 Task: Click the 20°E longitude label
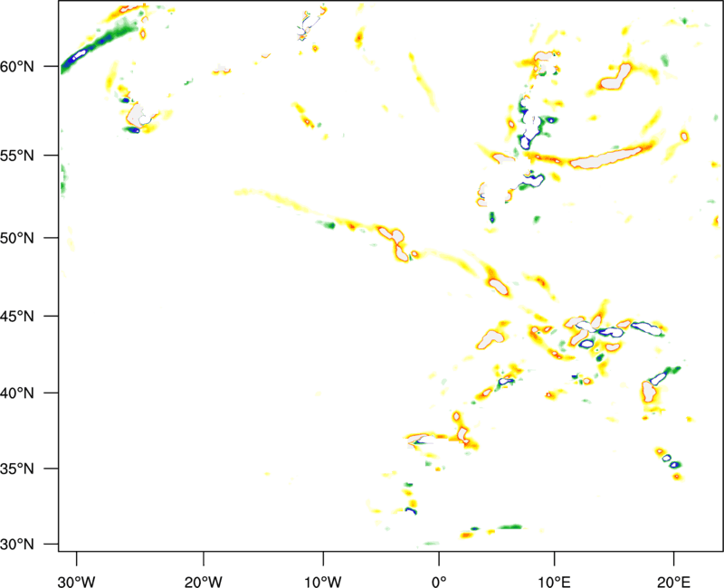coord(673,582)
